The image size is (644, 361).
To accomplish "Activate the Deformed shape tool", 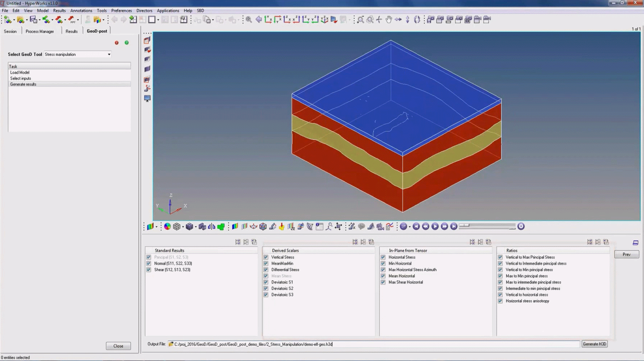I will click(x=272, y=226).
